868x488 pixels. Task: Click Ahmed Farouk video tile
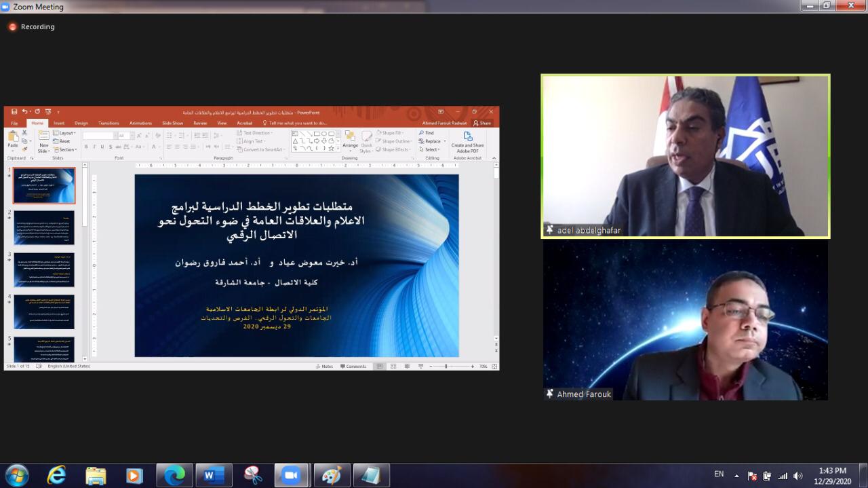coord(686,320)
